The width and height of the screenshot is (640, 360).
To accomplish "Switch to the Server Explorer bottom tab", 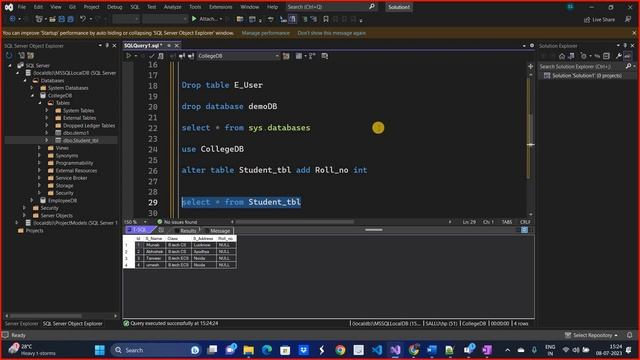I will (22, 324).
